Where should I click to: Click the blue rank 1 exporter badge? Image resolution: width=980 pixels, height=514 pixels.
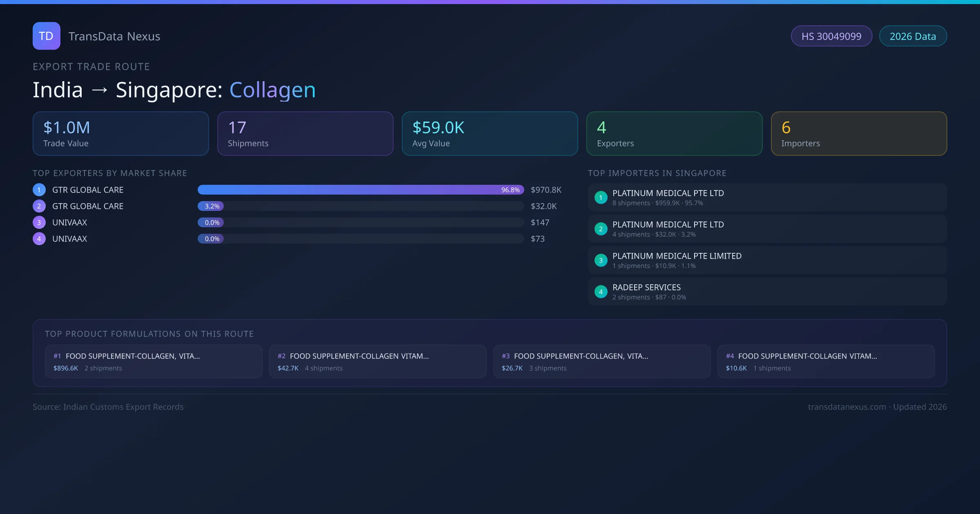tap(39, 190)
